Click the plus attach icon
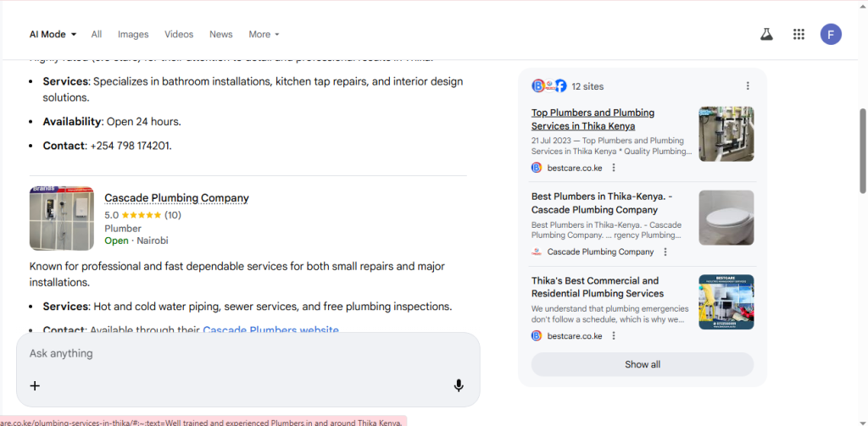The image size is (868, 426). (x=35, y=385)
